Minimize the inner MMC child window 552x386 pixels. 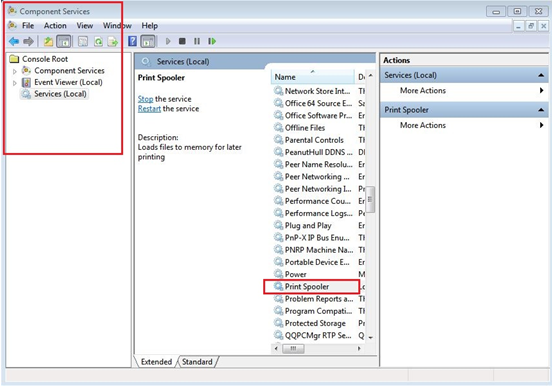tap(518, 26)
